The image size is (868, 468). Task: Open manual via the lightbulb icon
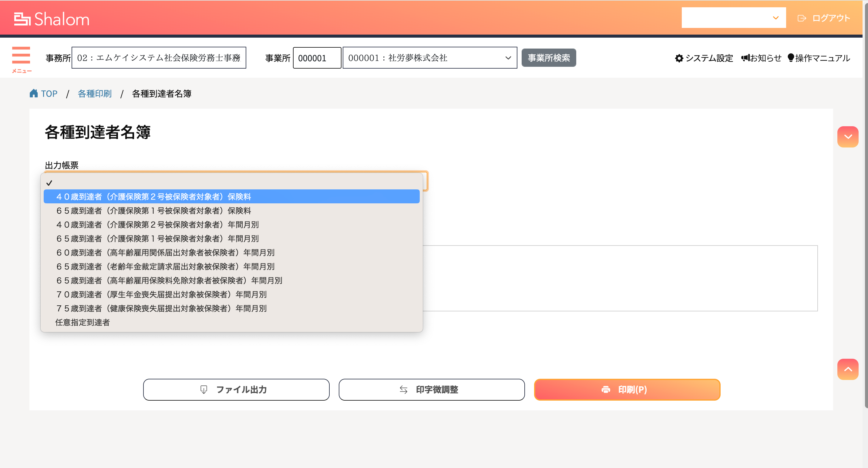tap(790, 58)
